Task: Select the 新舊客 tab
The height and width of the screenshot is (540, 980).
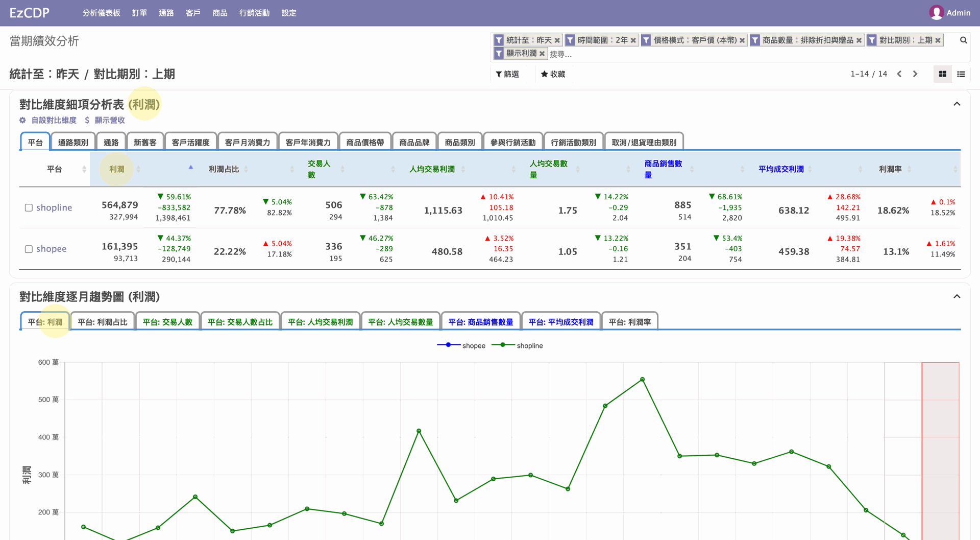Action: pyautogui.click(x=145, y=142)
